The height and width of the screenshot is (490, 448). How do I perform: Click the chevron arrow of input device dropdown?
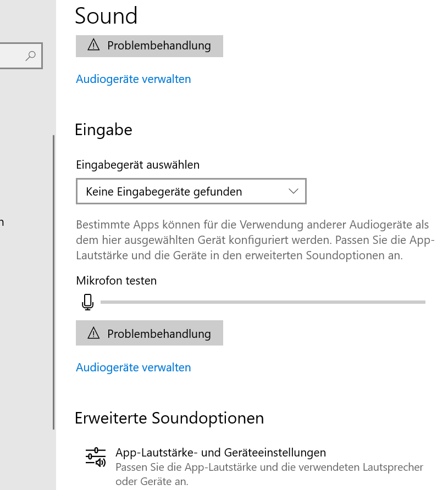click(293, 191)
